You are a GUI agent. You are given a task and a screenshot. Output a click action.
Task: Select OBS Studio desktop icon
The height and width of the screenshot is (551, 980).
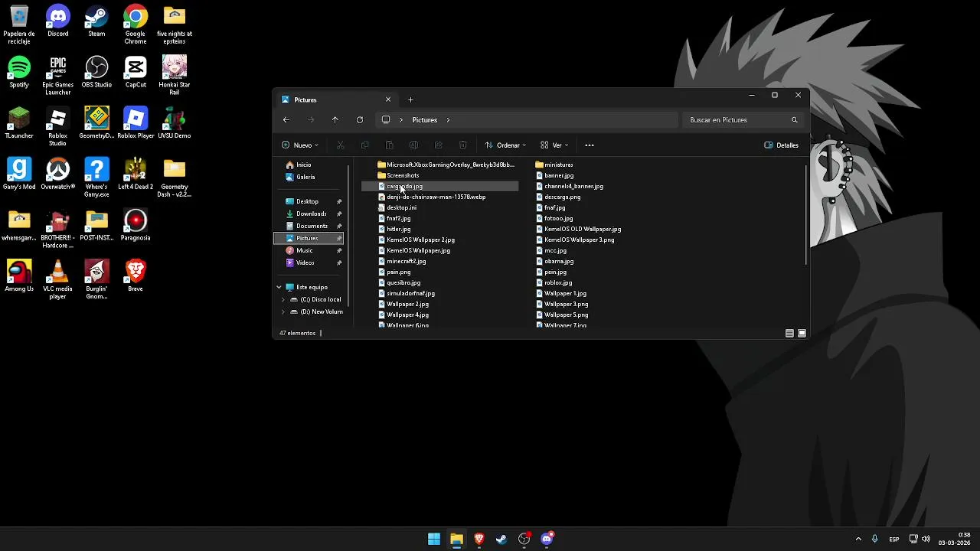96,73
